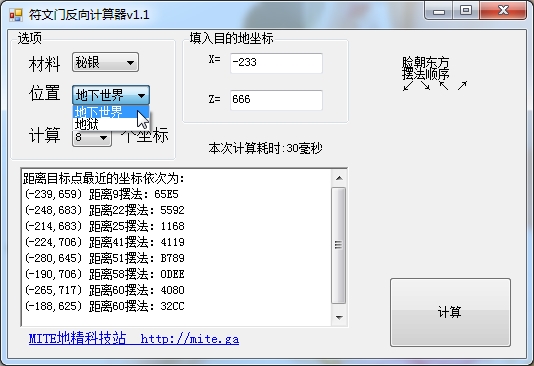Select result row (-248,683) 距离22
534x366 pixels.
[104, 210]
